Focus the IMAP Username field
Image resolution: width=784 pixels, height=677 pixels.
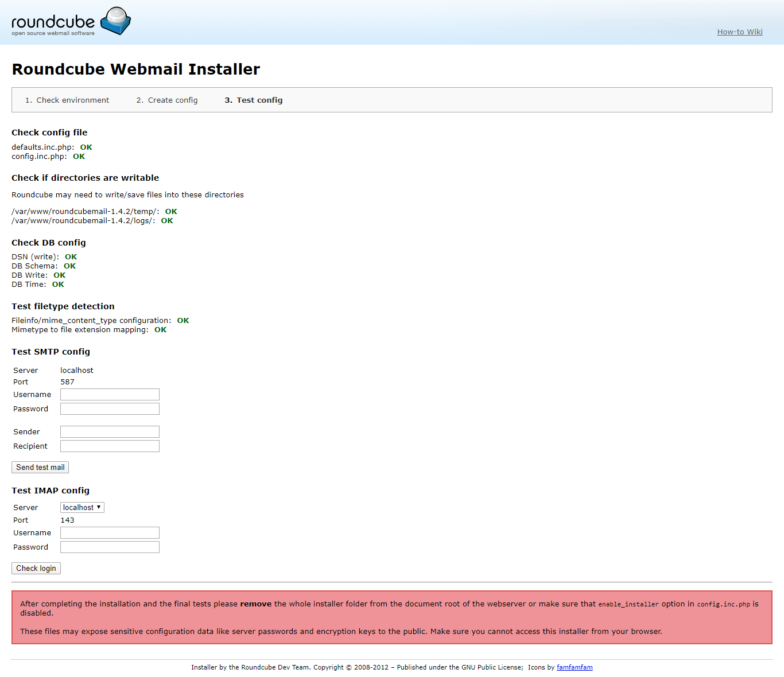[110, 533]
